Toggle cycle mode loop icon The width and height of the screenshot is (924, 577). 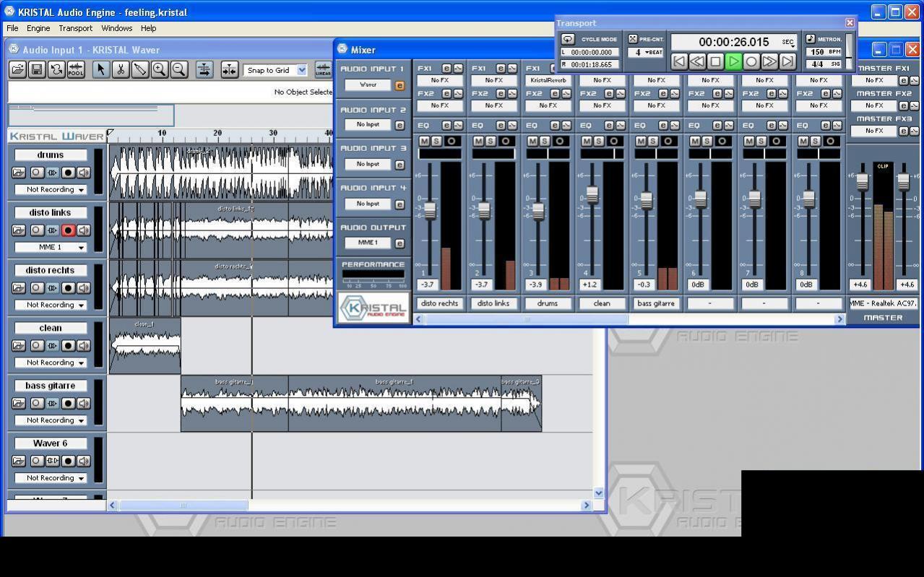coord(568,39)
